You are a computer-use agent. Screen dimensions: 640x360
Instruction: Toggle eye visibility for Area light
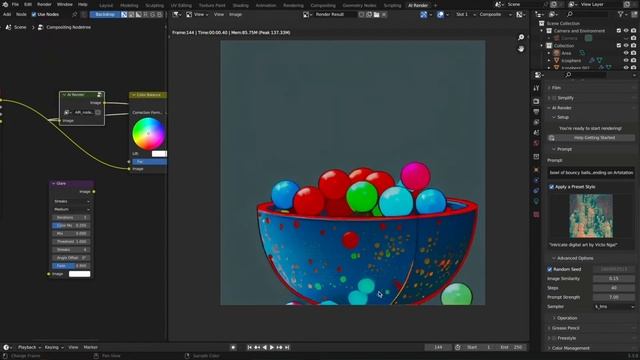pos(626,53)
